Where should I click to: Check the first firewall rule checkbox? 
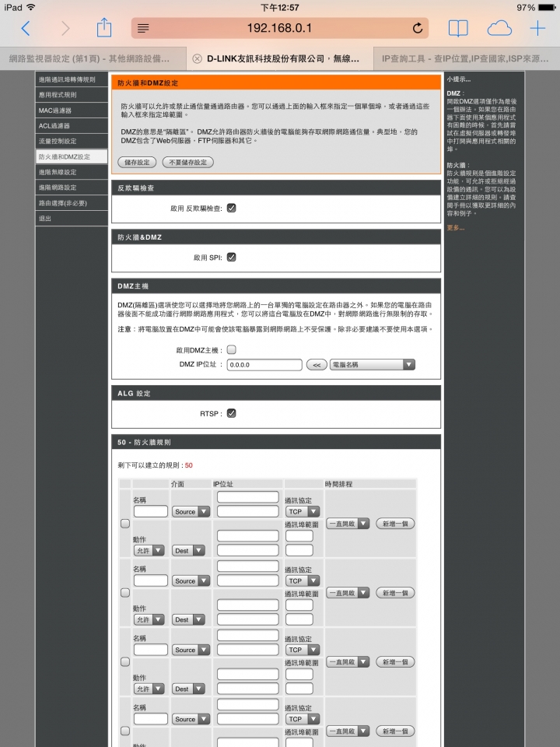point(125,524)
